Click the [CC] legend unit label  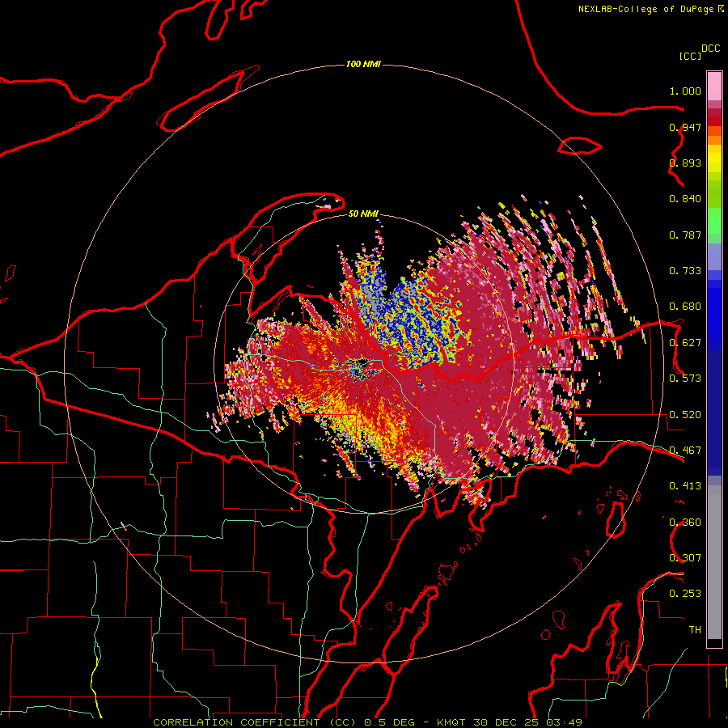(x=690, y=56)
